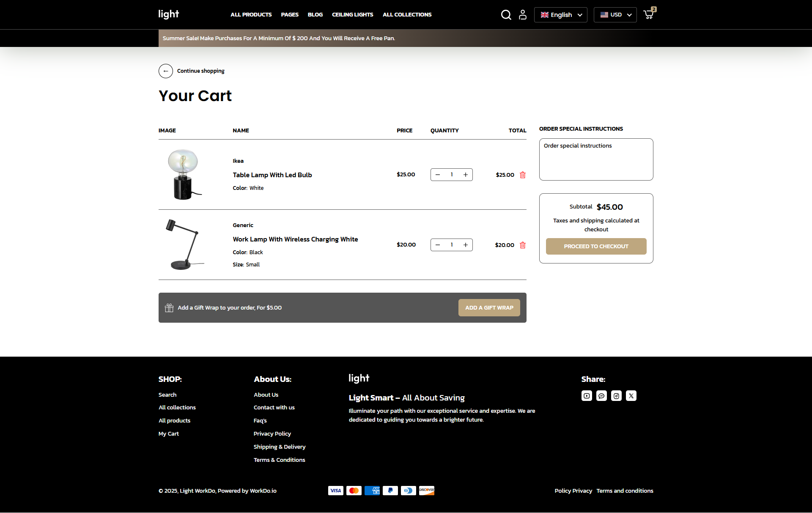This screenshot has width=812, height=513.
Task: Open the USD currency selector
Action: point(615,14)
